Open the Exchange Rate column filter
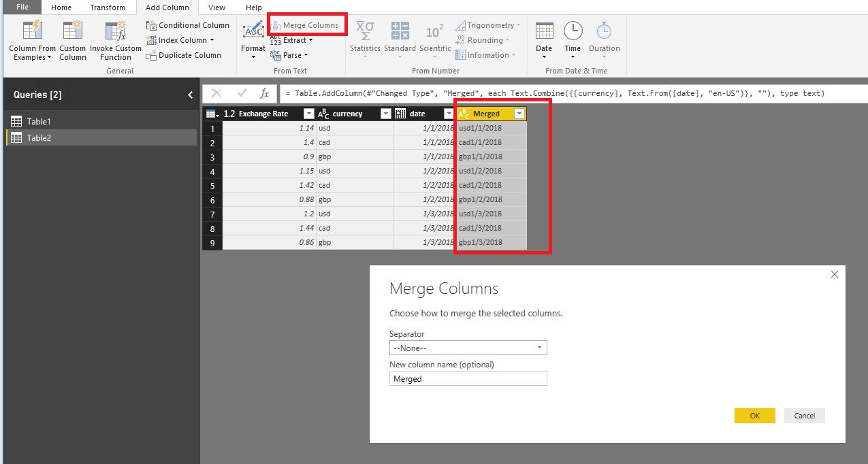The height and width of the screenshot is (464, 868). click(x=308, y=114)
